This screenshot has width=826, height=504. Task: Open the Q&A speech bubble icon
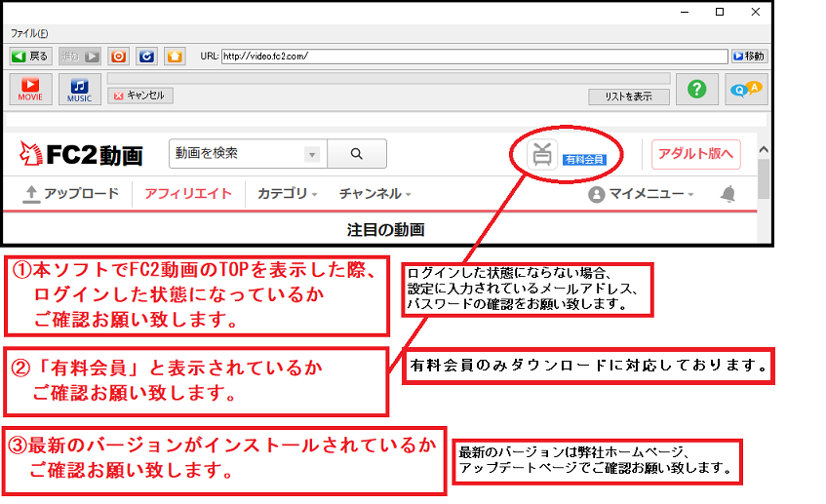click(x=746, y=89)
